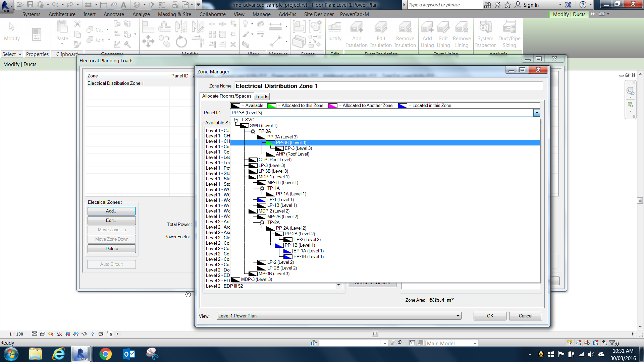Select the Rotate tool in ribbon

pyautogui.click(x=181, y=42)
